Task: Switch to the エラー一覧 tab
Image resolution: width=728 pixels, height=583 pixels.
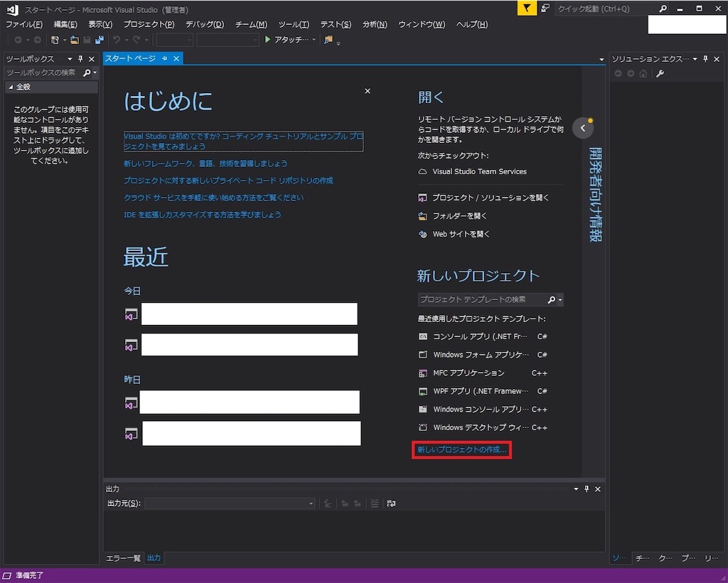Action: (x=123, y=558)
